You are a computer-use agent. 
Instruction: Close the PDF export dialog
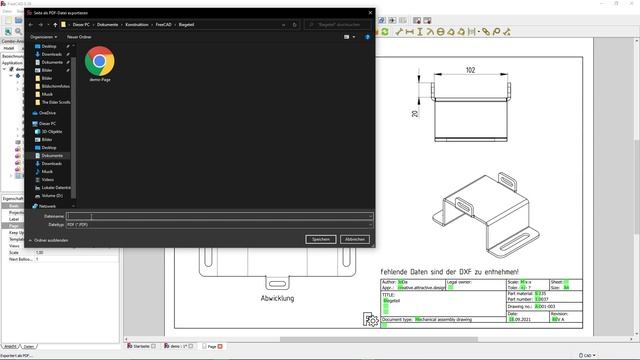(x=370, y=13)
